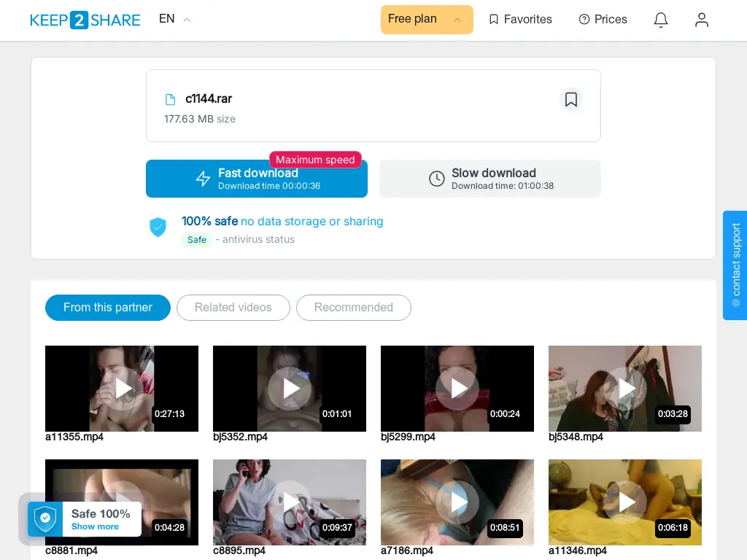Click the 0:27:13 duration badge

(x=169, y=414)
